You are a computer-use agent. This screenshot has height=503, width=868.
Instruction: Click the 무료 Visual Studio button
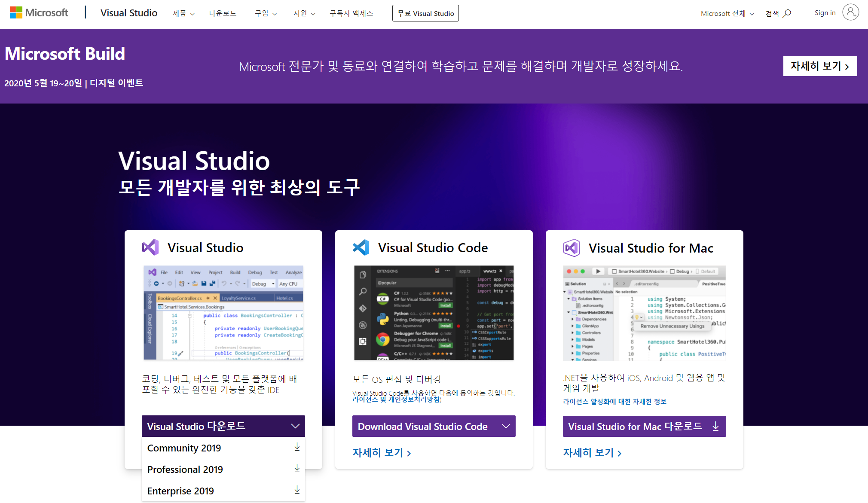pos(425,13)
